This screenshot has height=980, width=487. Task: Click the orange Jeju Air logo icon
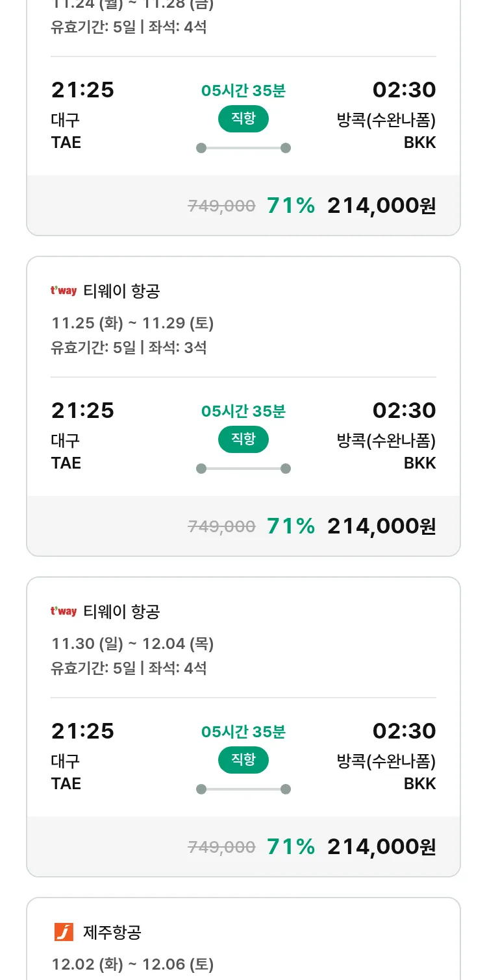[64, 932]
